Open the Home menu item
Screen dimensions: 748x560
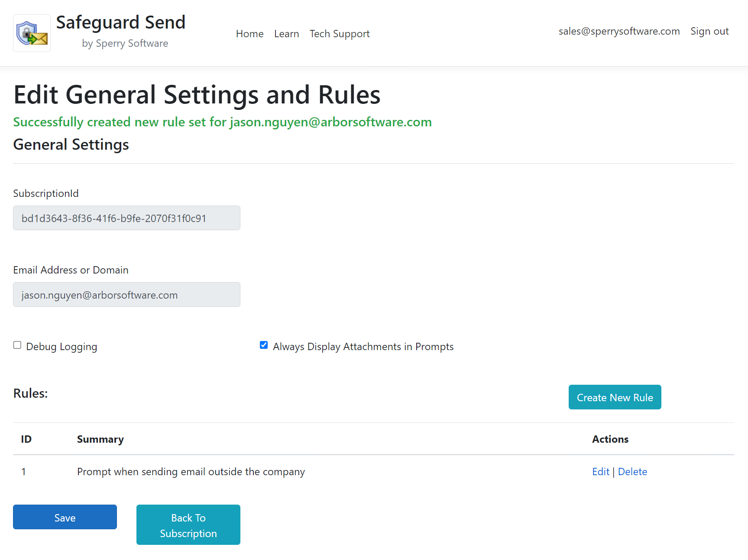pos(249,34)
